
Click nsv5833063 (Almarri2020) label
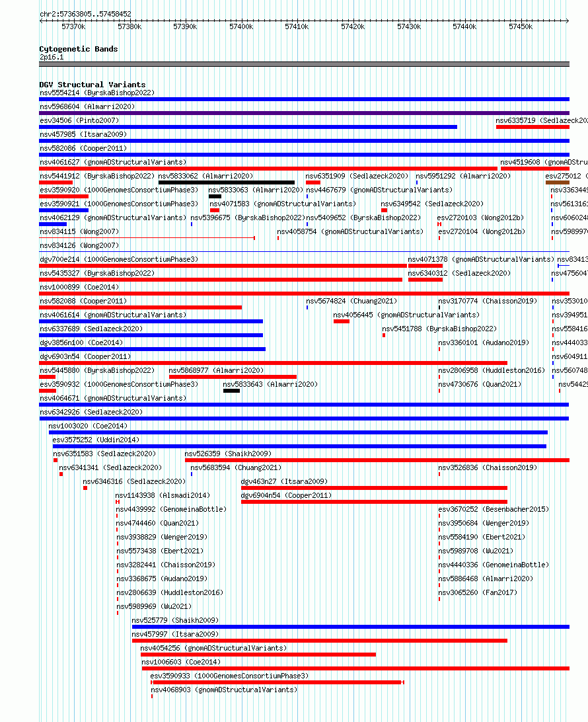click(256, 190)
